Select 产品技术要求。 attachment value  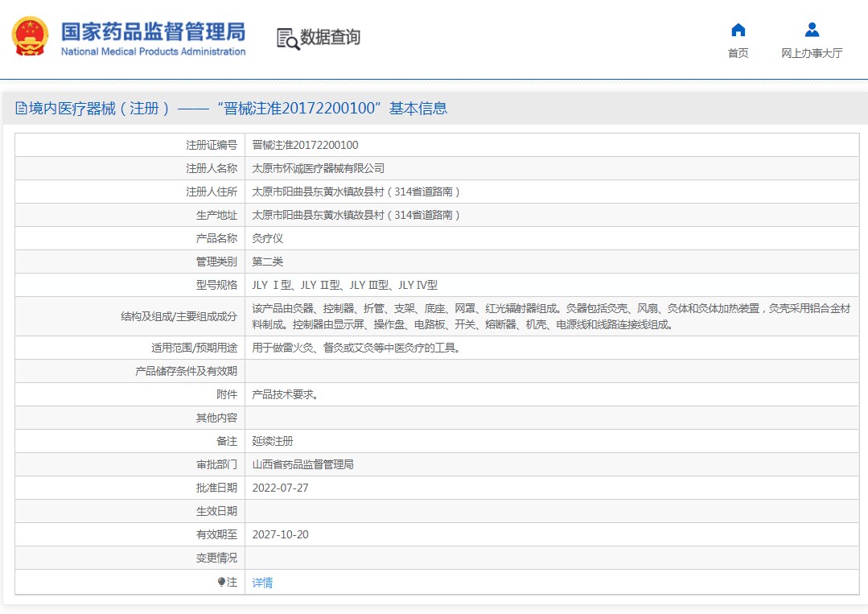[285, 394]
